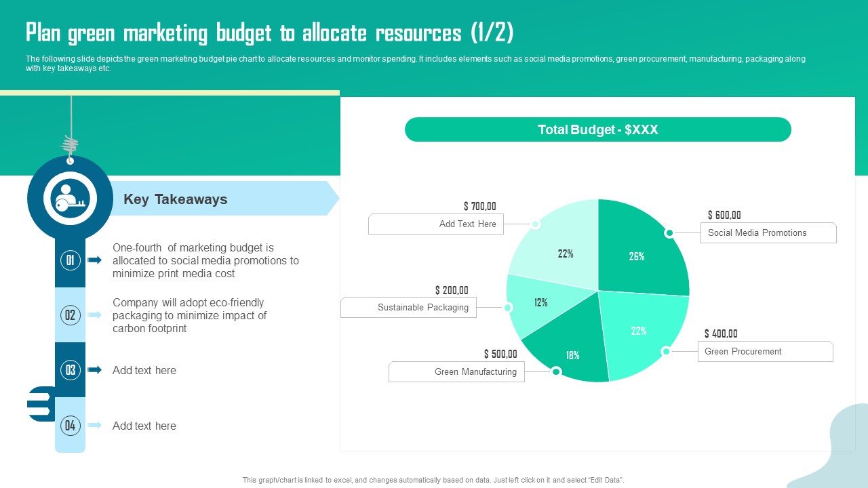The width and height of the screenshot is (868, 488).
Task: Click the dark arrow next to step 03
Action: tap(95, 370)
